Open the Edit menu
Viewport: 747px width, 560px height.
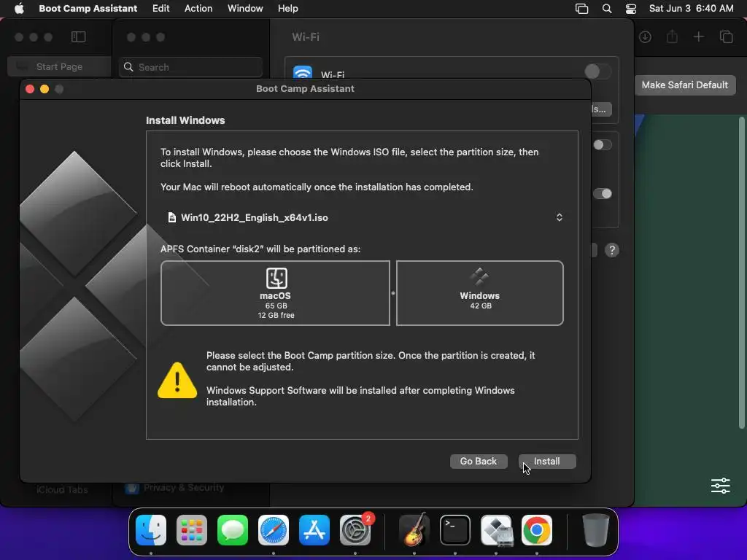[x=161, y=9]
